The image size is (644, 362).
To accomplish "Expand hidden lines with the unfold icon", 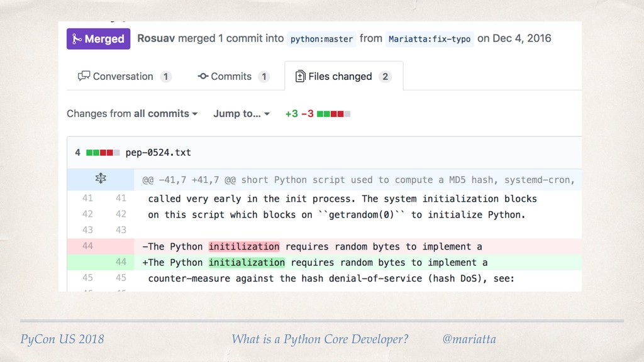I will point(101,179).
